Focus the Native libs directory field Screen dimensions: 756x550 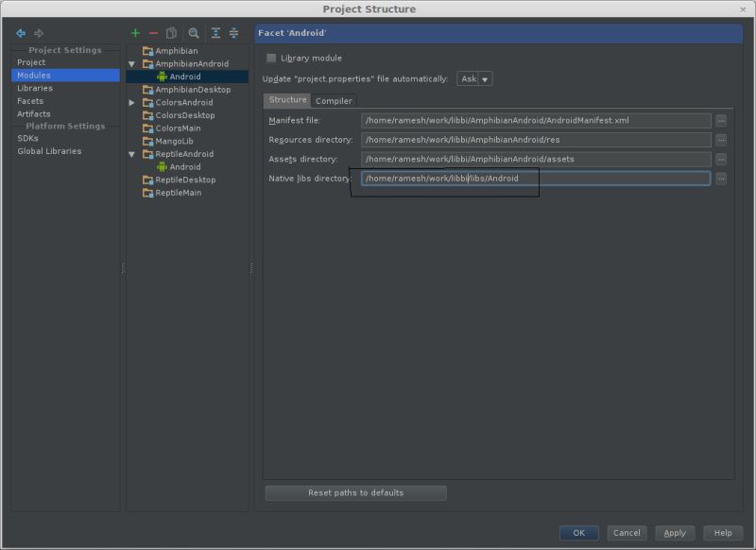pos(536,179)
